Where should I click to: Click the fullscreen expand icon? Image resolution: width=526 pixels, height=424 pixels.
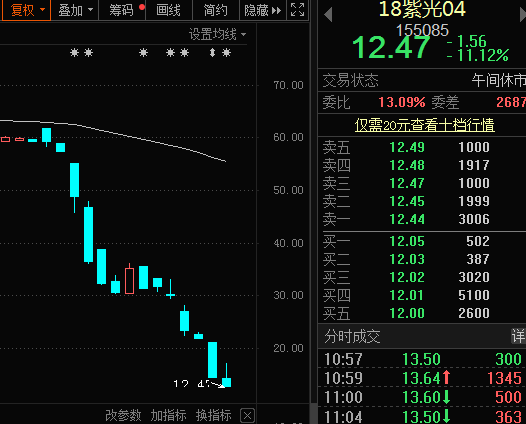[298, 10]
